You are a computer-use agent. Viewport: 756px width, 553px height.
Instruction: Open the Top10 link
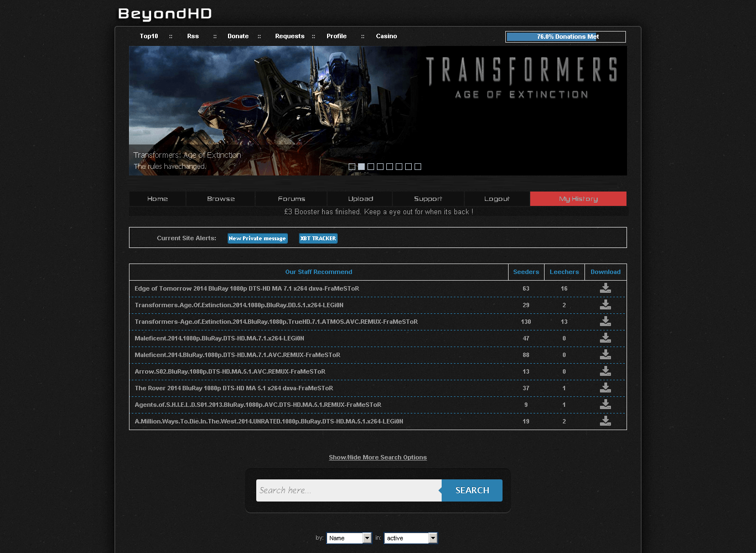149,36
